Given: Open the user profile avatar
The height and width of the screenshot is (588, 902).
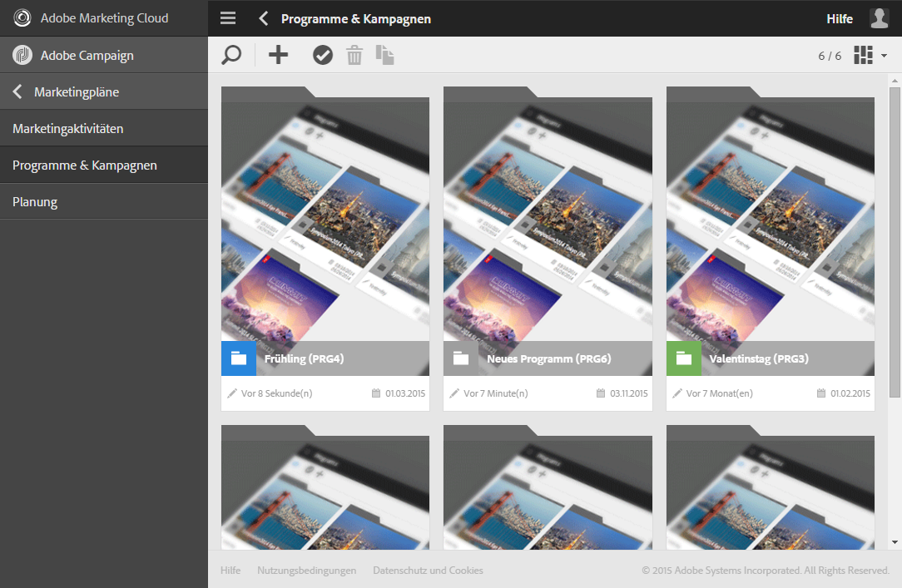Looking at the screenshot, I should (879, 18).
